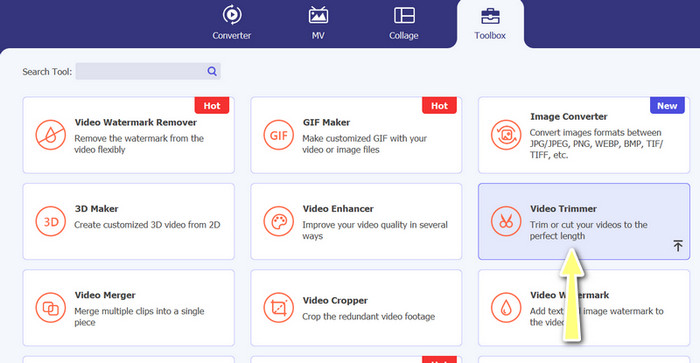Select the Toolbox tab
This screenshot has width=700, height=363.
490,23
